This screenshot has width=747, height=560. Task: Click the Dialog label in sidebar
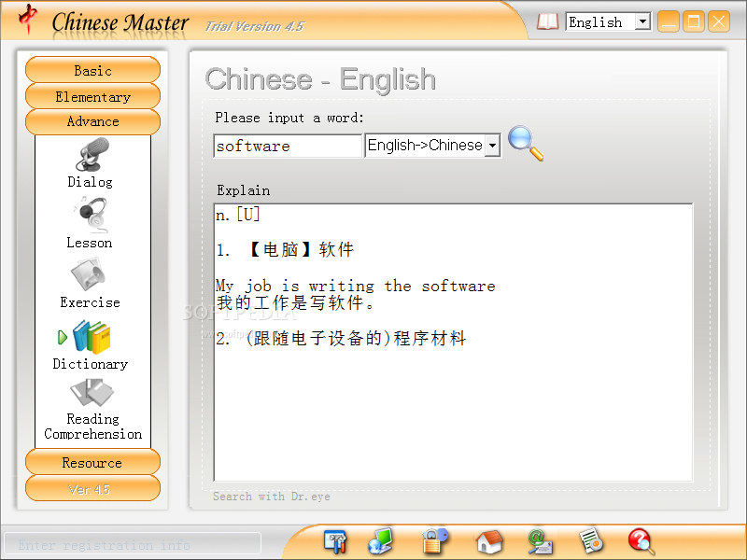pos(90,182)
